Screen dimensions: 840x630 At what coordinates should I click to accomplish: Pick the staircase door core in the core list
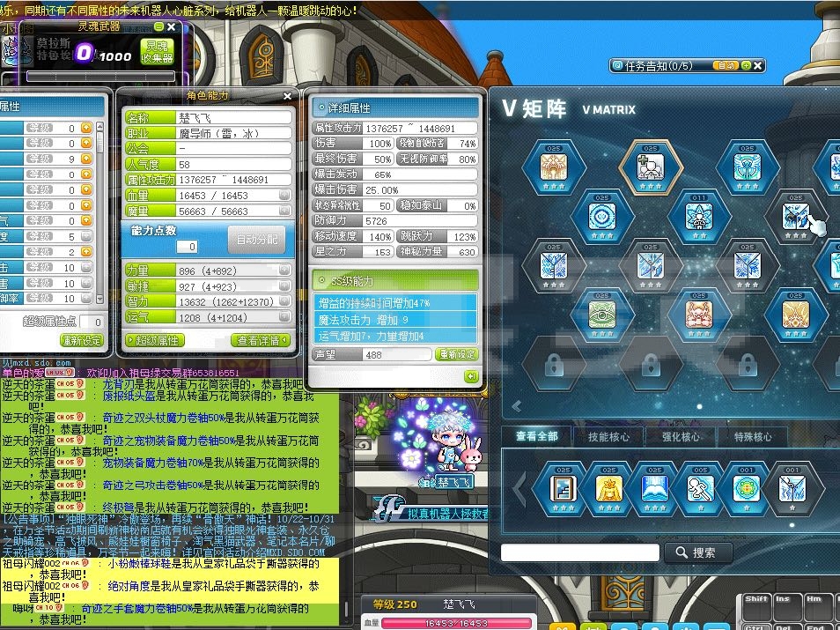coord(563,488)
